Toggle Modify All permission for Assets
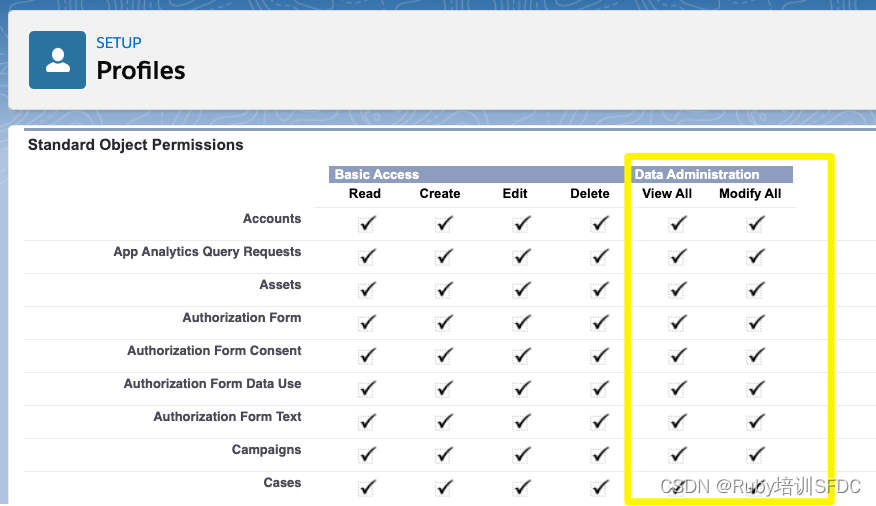Viewport: 876px width, 506px height. click(755, 290)
